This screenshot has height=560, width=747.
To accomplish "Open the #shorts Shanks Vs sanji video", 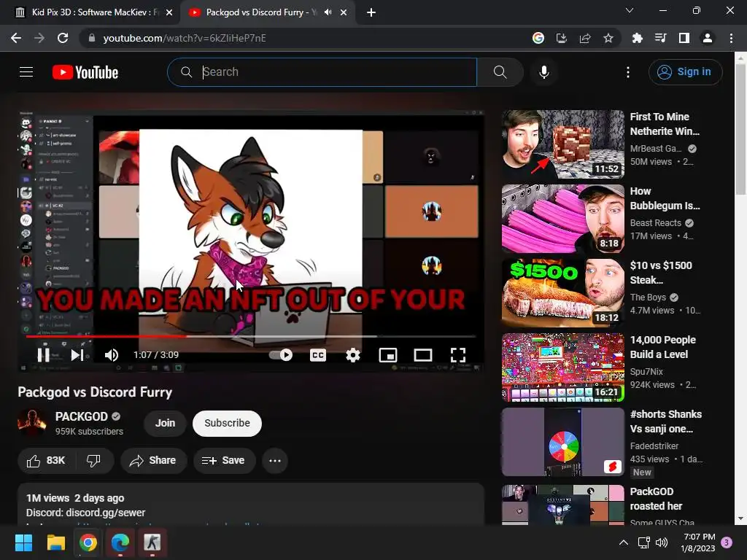I will tap(562, 441).
